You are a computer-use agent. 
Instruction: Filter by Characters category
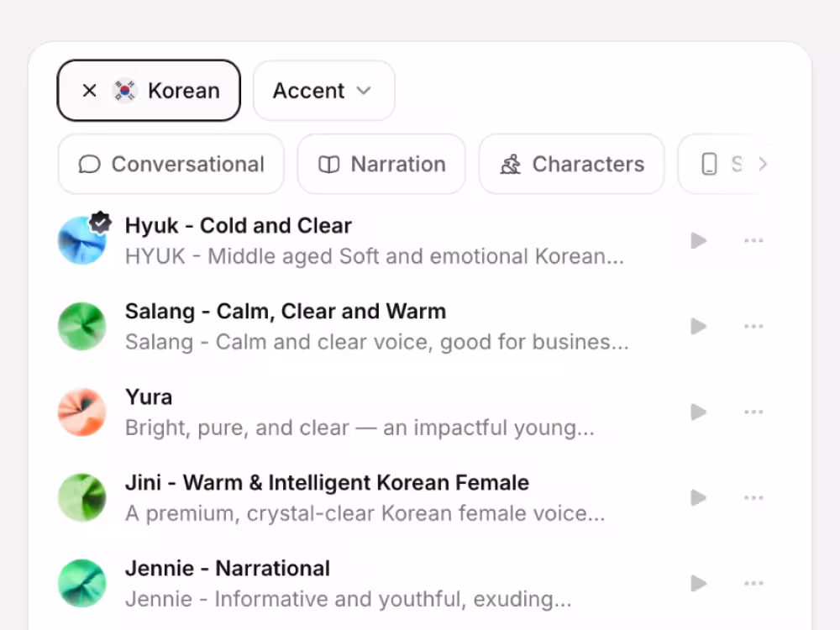click(571, 164)
